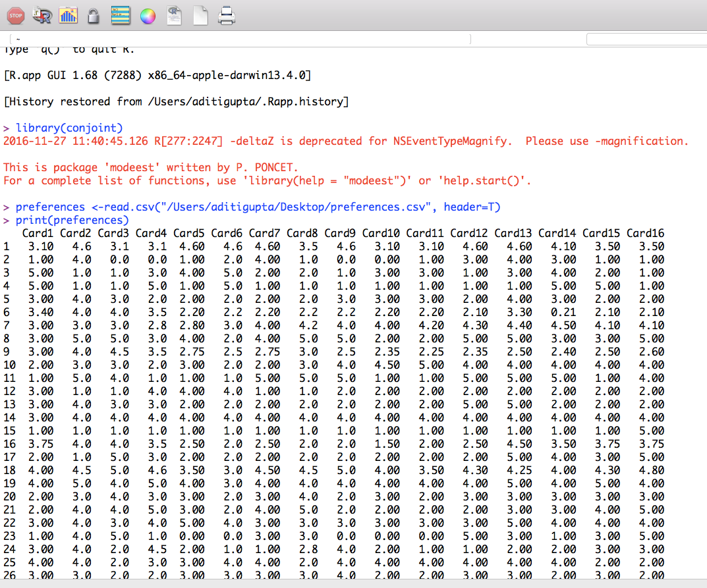Click the red STOP icon

tap(16, 16)
